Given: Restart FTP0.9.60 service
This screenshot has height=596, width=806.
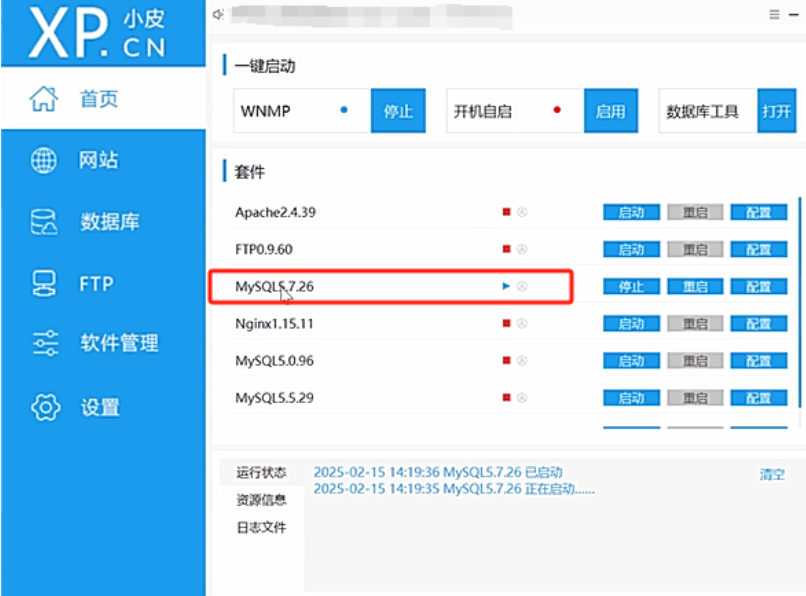Looking at the screenshot, I should 695,249.
